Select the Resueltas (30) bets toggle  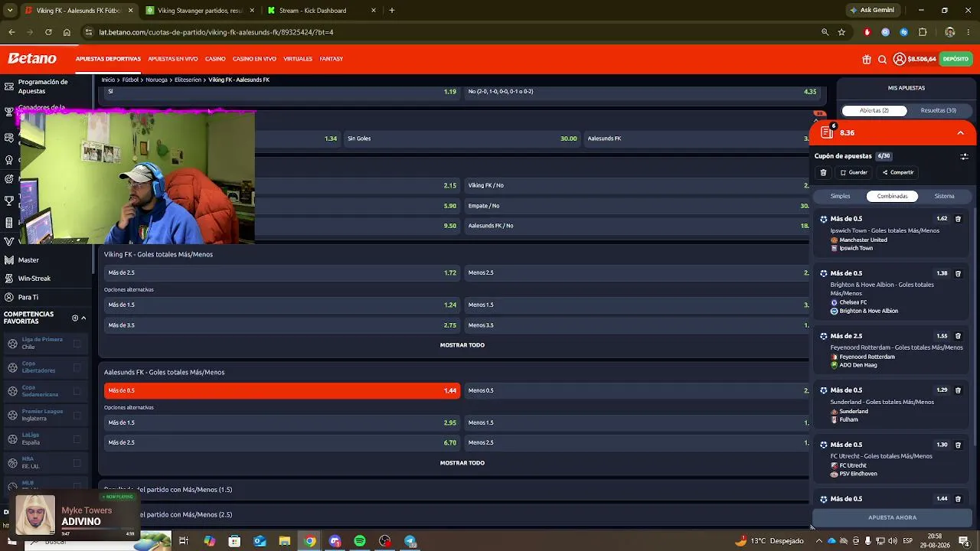pyautogui.click(x=938, y=110)
